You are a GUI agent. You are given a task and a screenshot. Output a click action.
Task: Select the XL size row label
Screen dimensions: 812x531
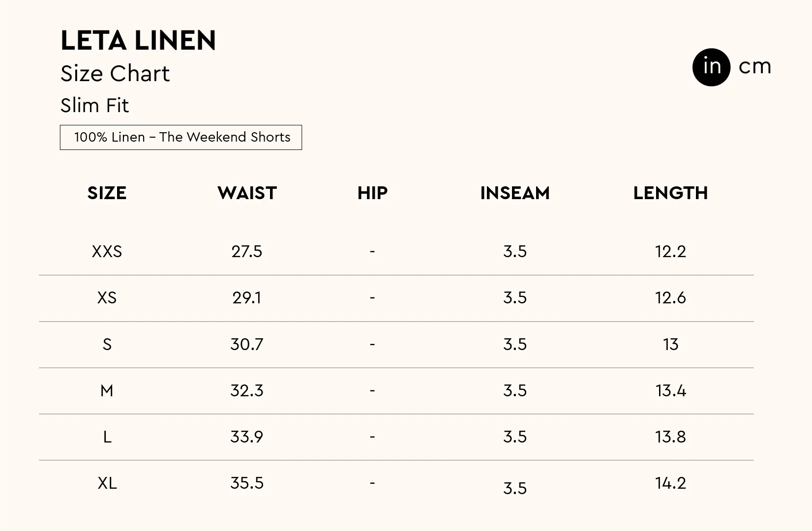pos(107,483)
